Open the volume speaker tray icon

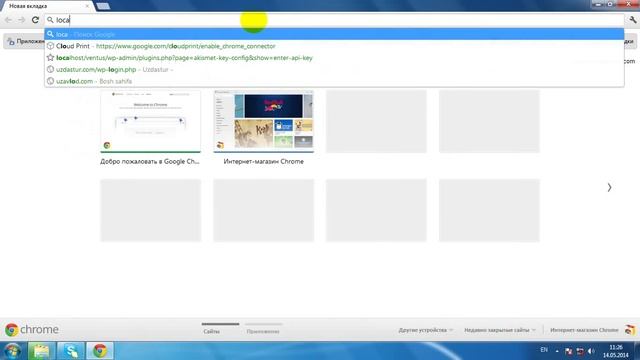591,351
